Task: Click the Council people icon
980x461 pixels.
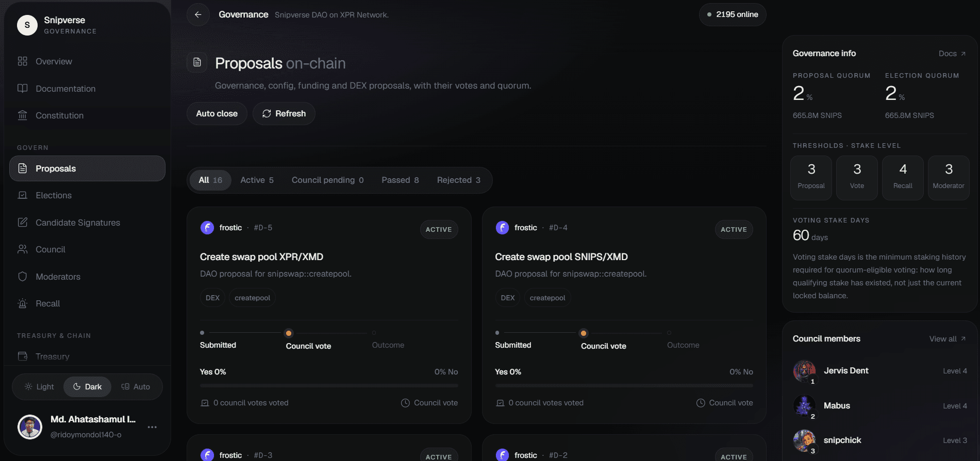Action: [23, 249]
